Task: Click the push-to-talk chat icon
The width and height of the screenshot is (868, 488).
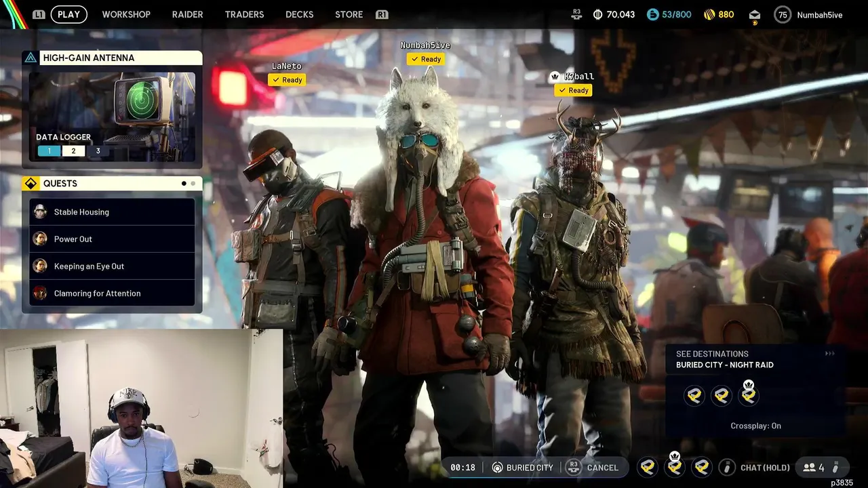Action: pyautogui.click(x=727, y=467)
